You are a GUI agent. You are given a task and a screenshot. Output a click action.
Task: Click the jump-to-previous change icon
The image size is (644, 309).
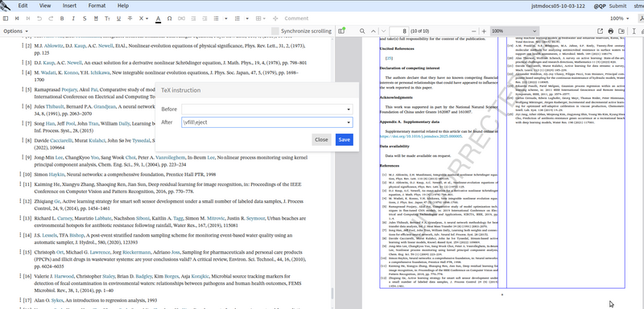coord(17,19)
